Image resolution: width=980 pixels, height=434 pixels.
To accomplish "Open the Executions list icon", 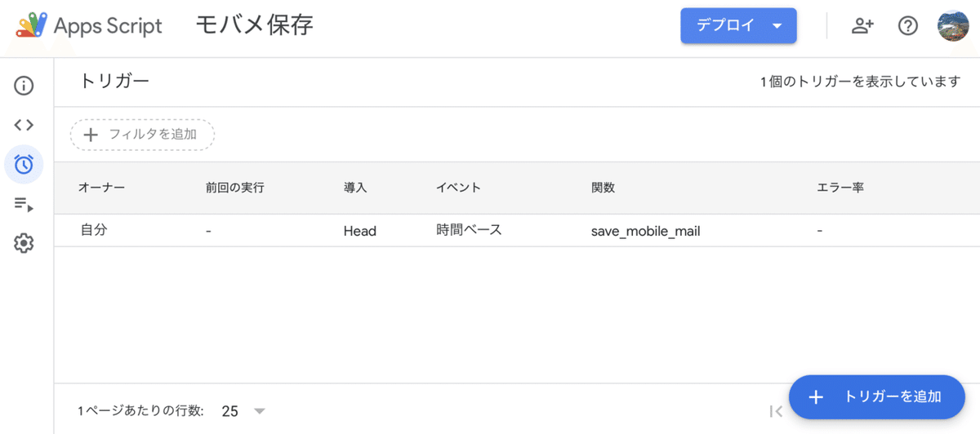I will click(24, 204).
